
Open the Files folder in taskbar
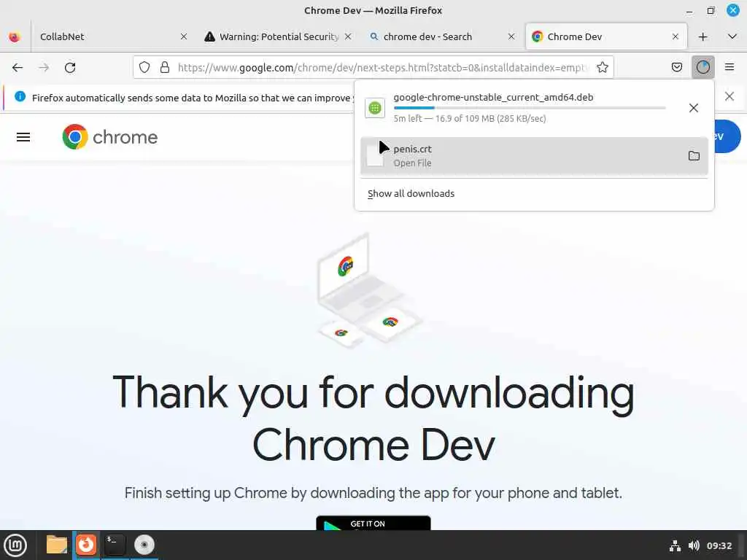pyautogui.click(x=57, y=545)
